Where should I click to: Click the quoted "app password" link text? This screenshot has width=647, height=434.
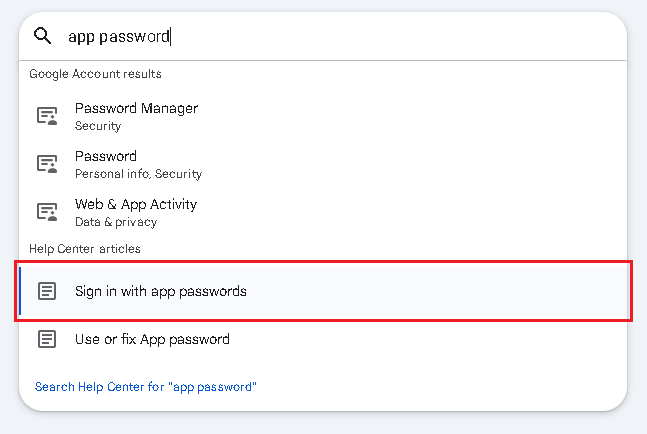(213, 386)
